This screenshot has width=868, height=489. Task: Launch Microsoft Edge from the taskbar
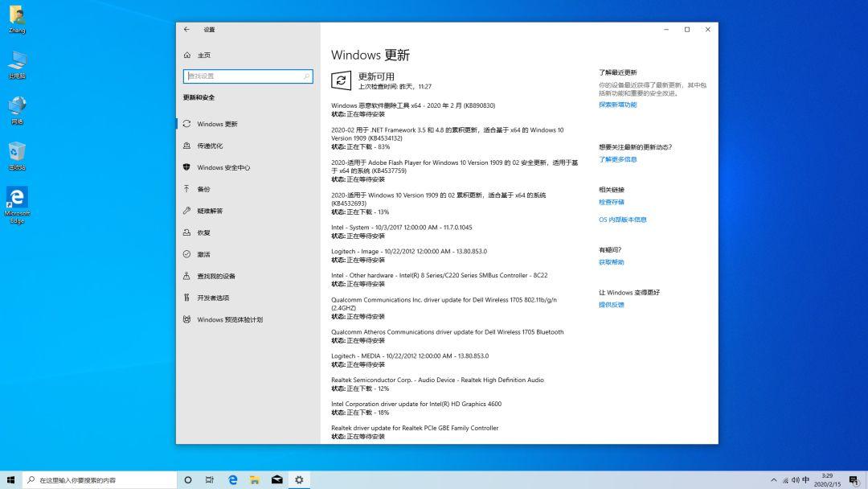231,479
